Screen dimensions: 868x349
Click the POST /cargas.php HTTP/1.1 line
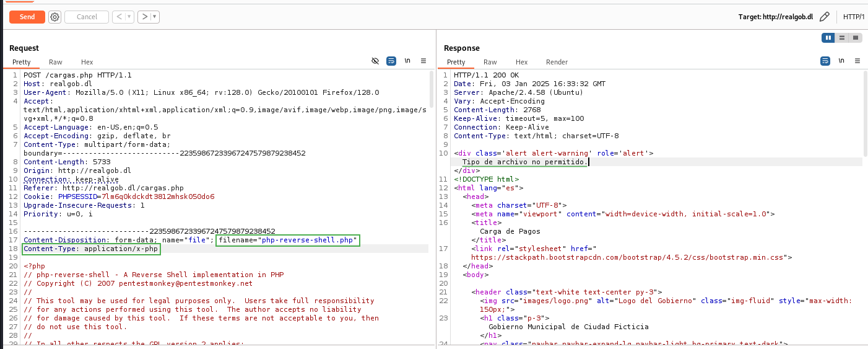(77, 75)
